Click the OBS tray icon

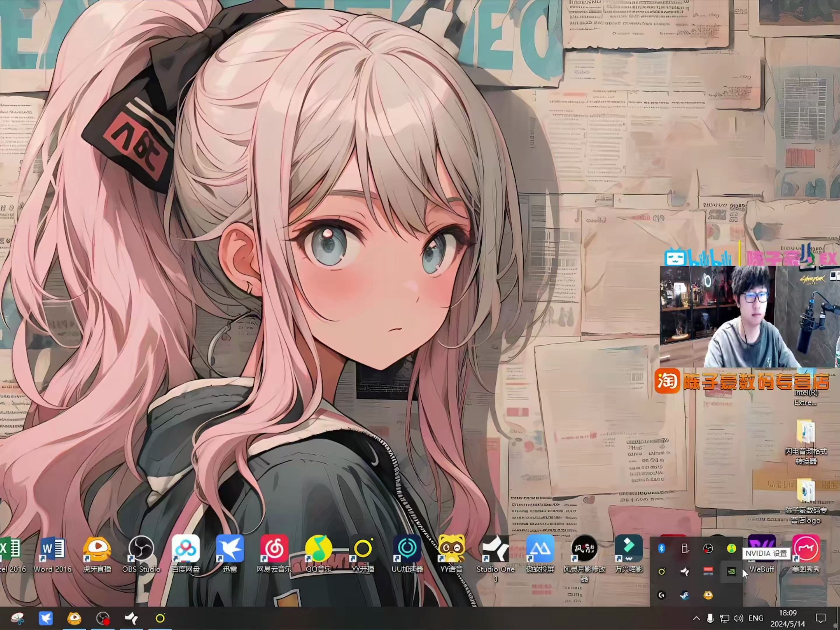tap(708, 548)
